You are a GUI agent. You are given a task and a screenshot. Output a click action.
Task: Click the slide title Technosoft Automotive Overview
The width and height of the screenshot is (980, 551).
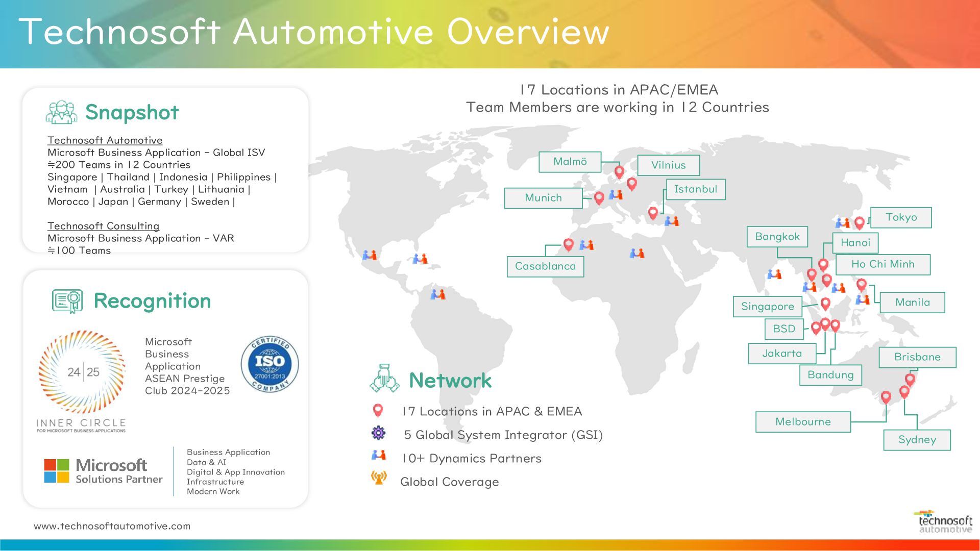(314, 32)
